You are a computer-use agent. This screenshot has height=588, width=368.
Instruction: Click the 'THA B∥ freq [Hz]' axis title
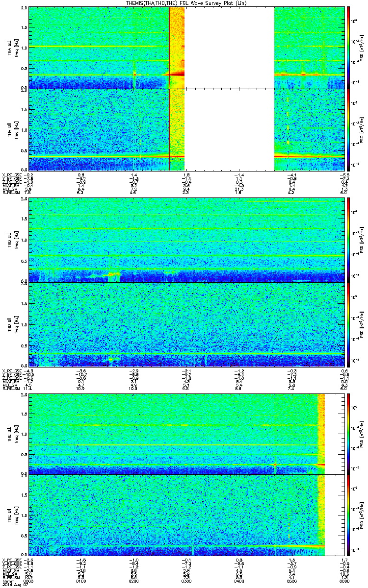point(13,130)
